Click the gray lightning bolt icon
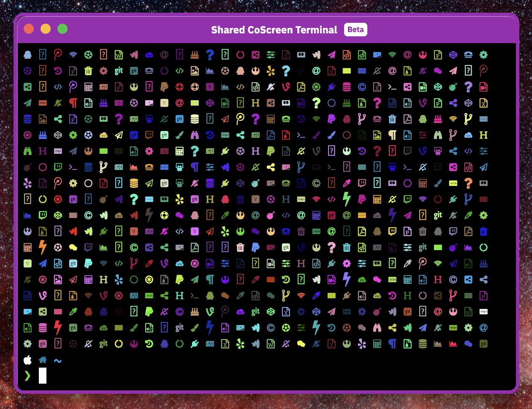The height and width of the screenshot is (409, 532). (149, 215)
